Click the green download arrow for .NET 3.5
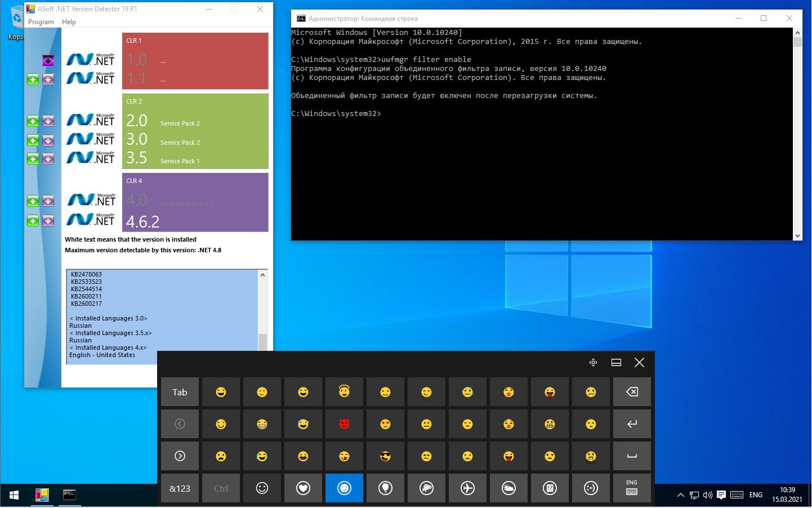Viewport: 812px width, 508px height. 33,159
